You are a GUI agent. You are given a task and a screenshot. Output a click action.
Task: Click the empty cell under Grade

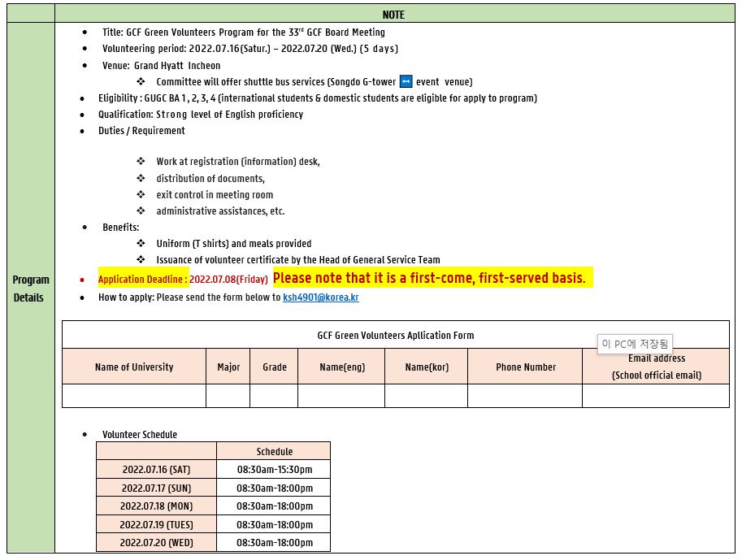[274, 396]
